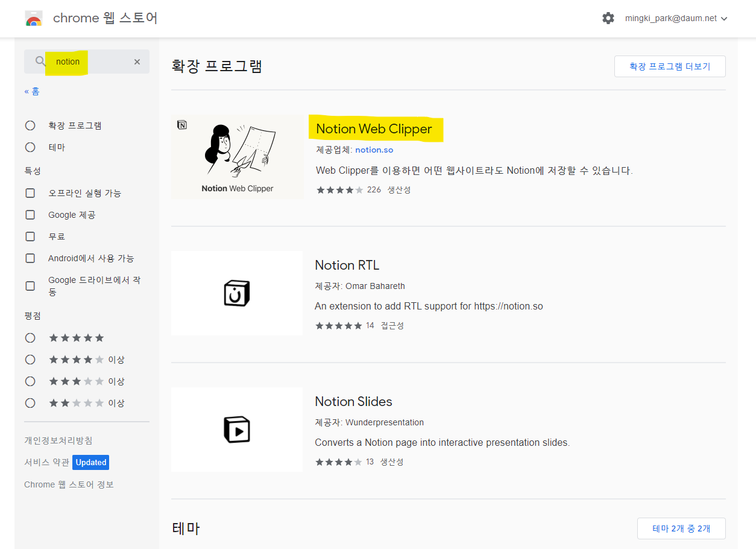Image resolution: width=756 pixels, height=549 pixels.
Task: Open the Notion Web Clipper thumbnail
Action: (237, 157)
